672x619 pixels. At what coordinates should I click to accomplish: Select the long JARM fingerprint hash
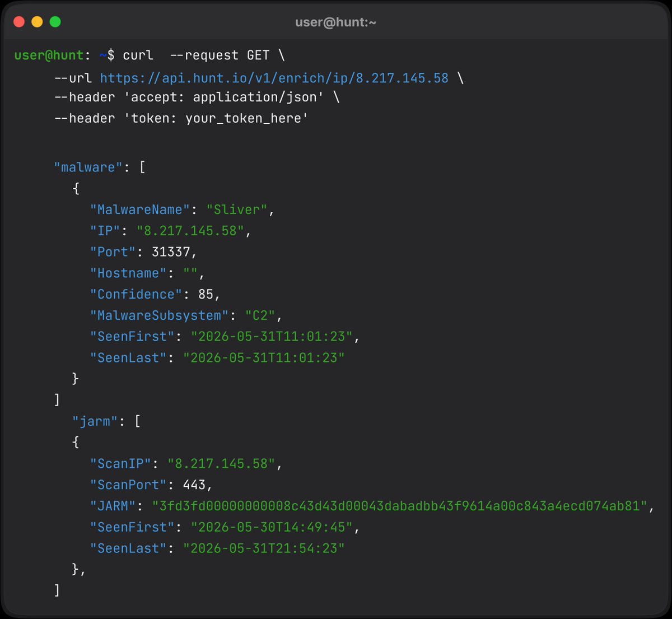click(x=400, y=506)
